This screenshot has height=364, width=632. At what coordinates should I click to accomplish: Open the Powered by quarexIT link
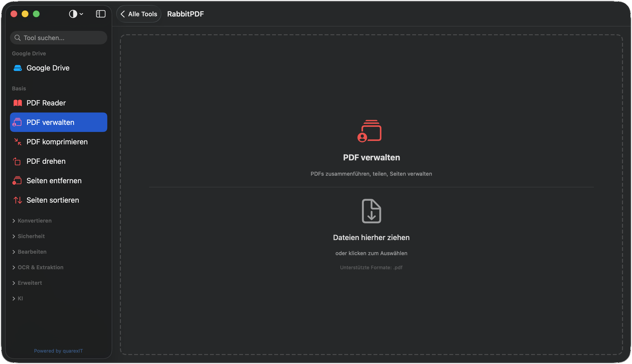58,351
